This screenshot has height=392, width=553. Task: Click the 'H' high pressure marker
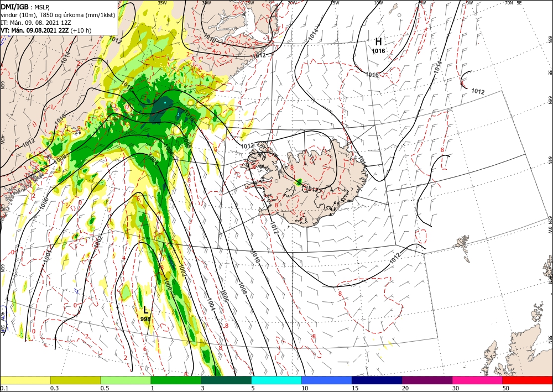378,42
